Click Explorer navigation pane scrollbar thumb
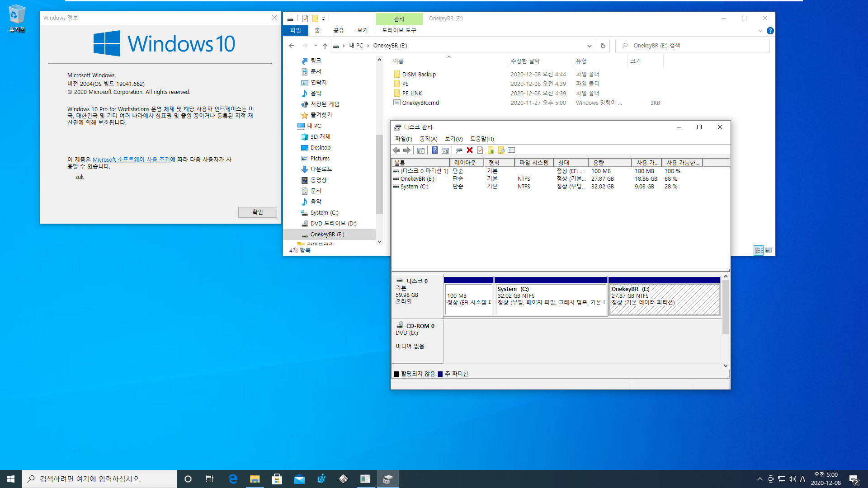The image size is (868, 488). click(x=379, y=174)
